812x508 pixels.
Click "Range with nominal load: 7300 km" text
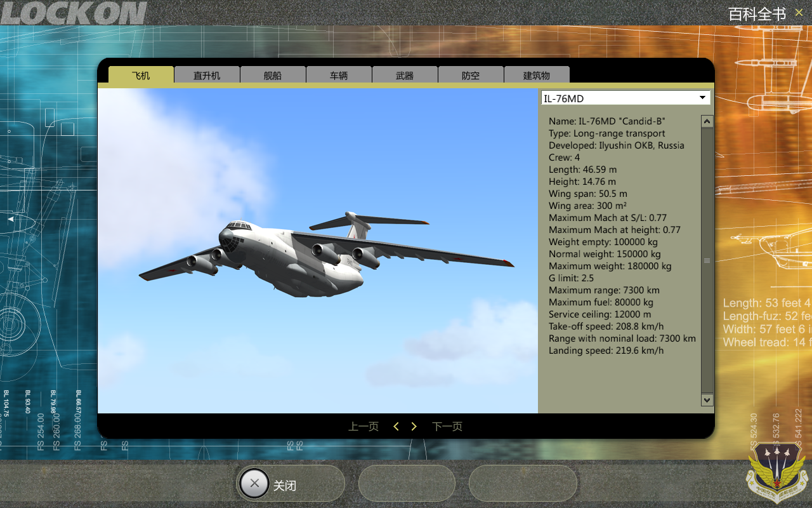pyautogui.click(x=622, y=338)
